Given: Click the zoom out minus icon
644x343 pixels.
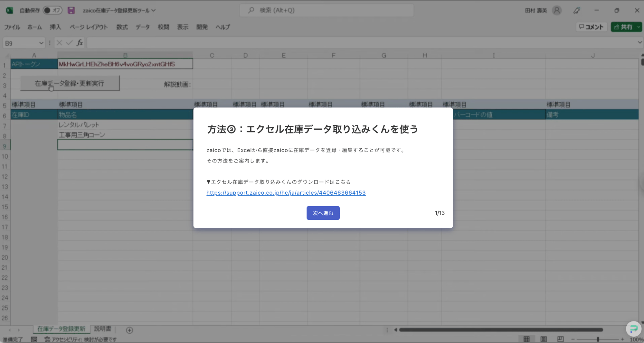Looking at the screenshot, I should click(573, 339).
